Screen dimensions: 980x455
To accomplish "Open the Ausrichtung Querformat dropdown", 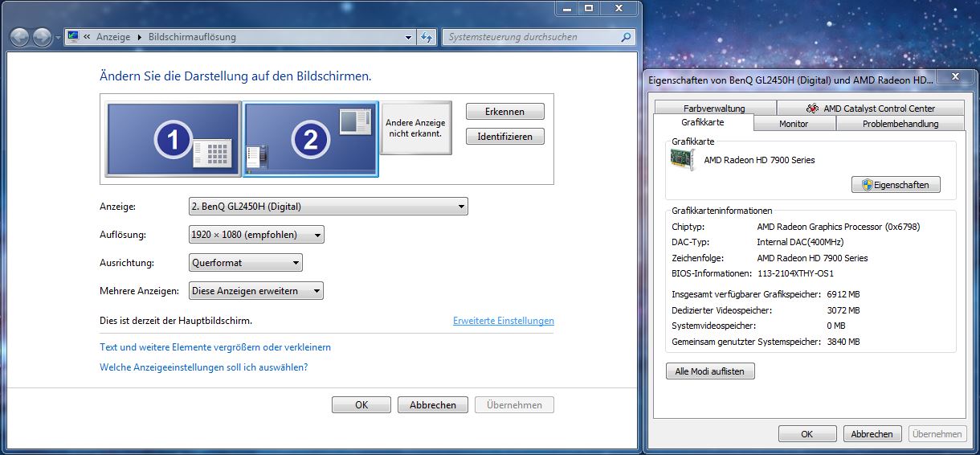I will pyautogui.click(x=245, y=263).
